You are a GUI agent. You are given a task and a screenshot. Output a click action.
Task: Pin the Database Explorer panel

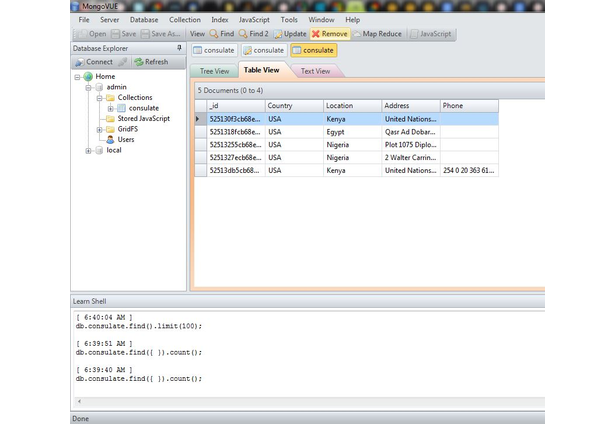point(179,48)
